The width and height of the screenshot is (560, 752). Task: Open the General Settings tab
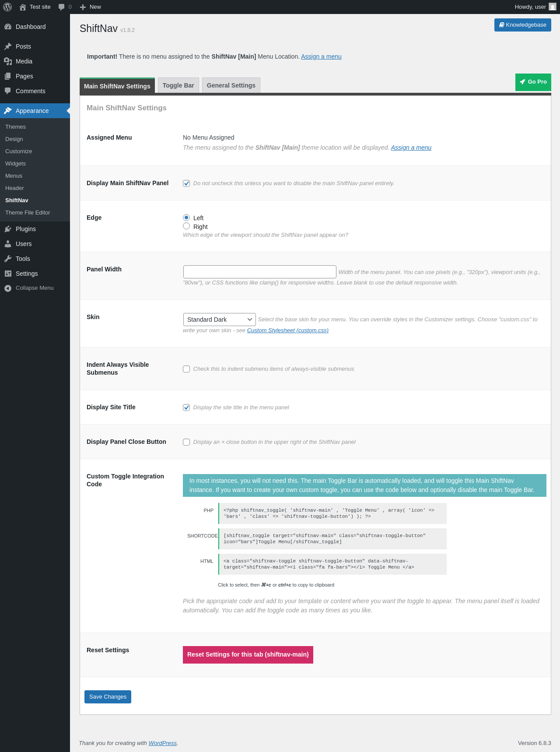[231, 85]
